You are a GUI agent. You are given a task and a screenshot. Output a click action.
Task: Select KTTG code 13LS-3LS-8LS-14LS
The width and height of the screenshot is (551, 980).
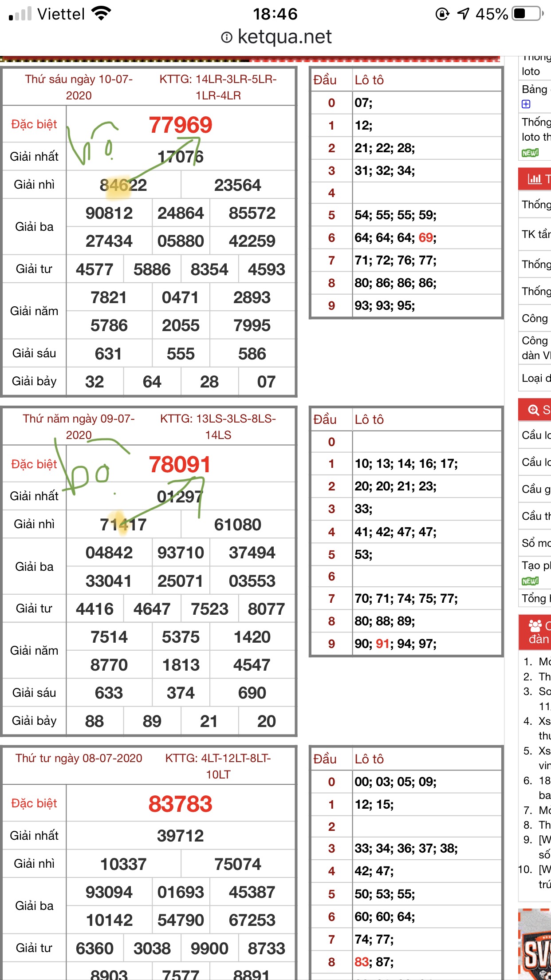pos(218,427)
